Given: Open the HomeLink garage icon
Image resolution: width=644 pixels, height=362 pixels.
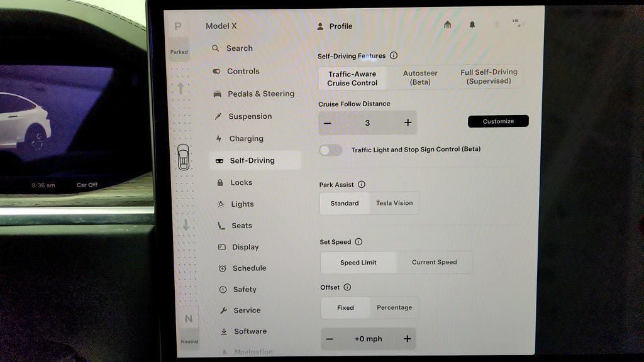Looking at the screenshot, I should pyautogui.click(x=448, y=25).
